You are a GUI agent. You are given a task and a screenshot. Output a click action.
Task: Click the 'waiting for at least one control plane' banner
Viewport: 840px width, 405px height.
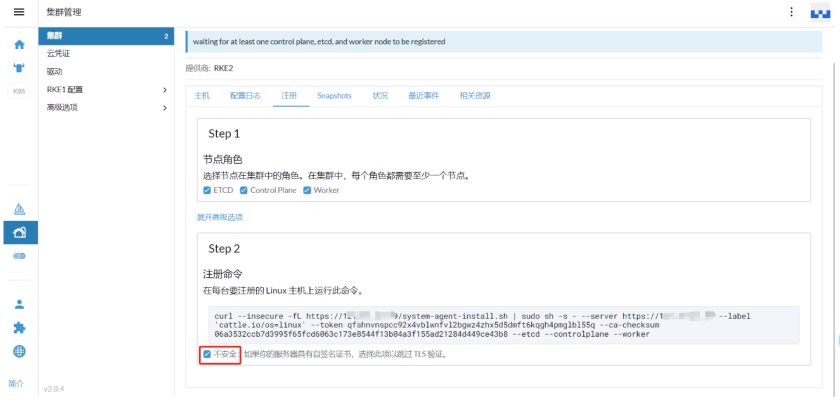[x=504, y=41]
